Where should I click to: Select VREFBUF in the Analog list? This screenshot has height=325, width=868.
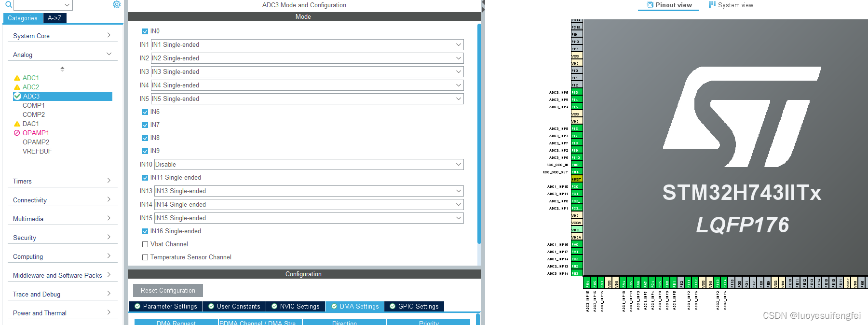click(37, 151)
